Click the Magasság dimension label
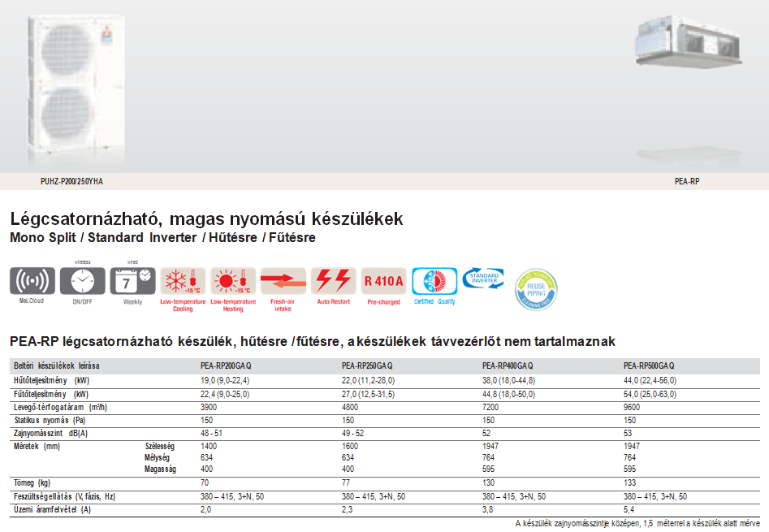769x532 pixels. 160,469
